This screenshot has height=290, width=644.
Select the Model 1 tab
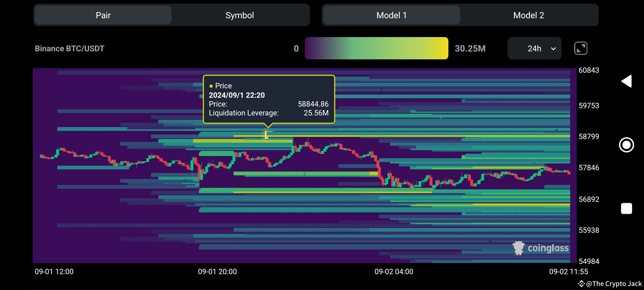391,15
